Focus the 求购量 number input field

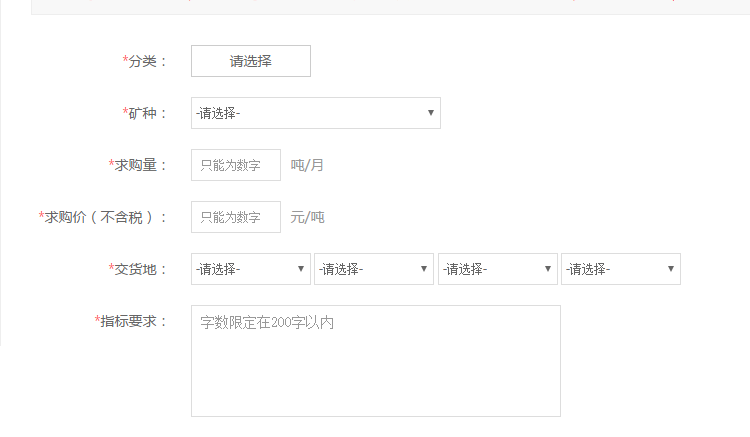pyautogui.click(x=235, y=165)
